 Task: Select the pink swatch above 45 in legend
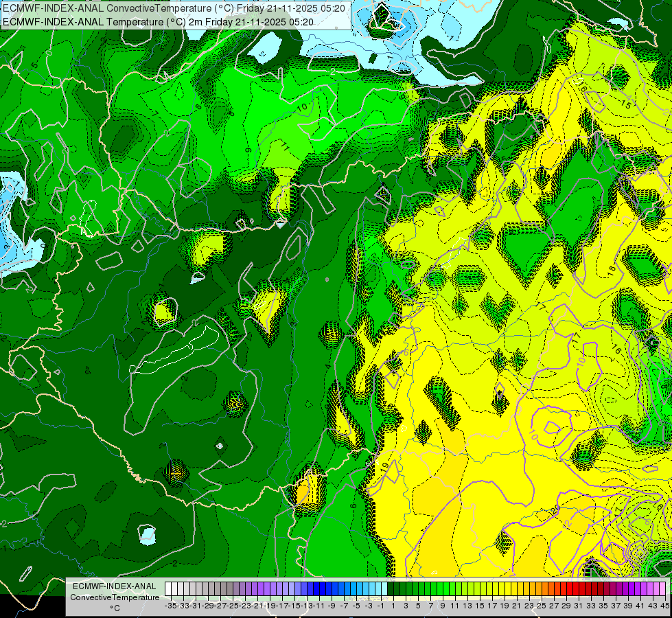pos(662,589)
